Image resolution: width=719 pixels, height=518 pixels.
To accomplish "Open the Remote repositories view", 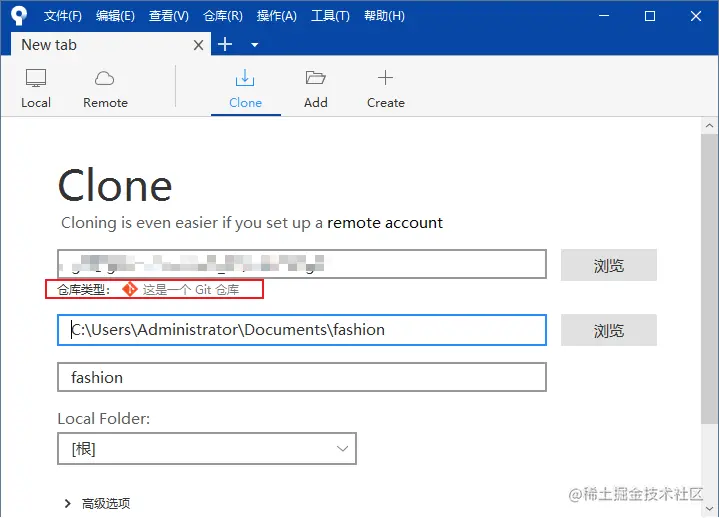I will [x=105, y=89].
